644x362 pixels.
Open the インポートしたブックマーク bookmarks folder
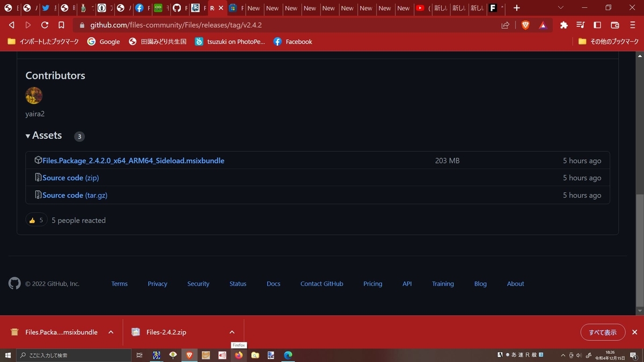(x=43, y=42)
